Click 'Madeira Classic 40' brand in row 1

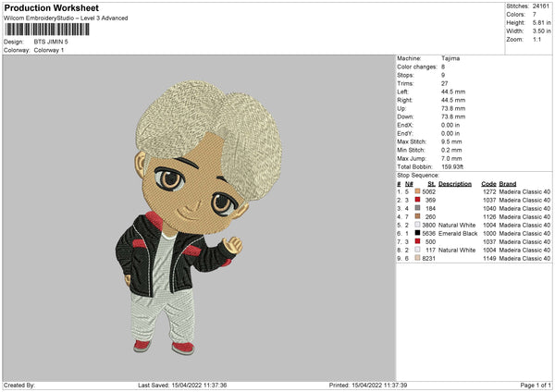(524, 191)
